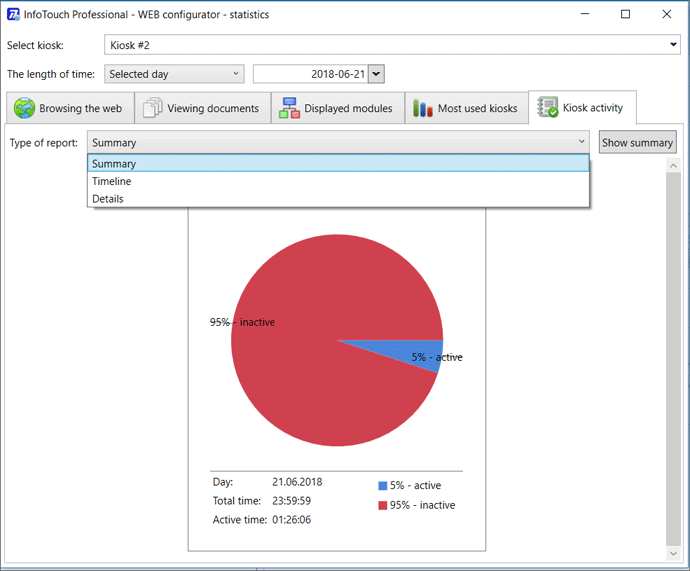Click the scrollbar down arrow
The width and height of the screenshot is (690, 571).
[673, 553]
